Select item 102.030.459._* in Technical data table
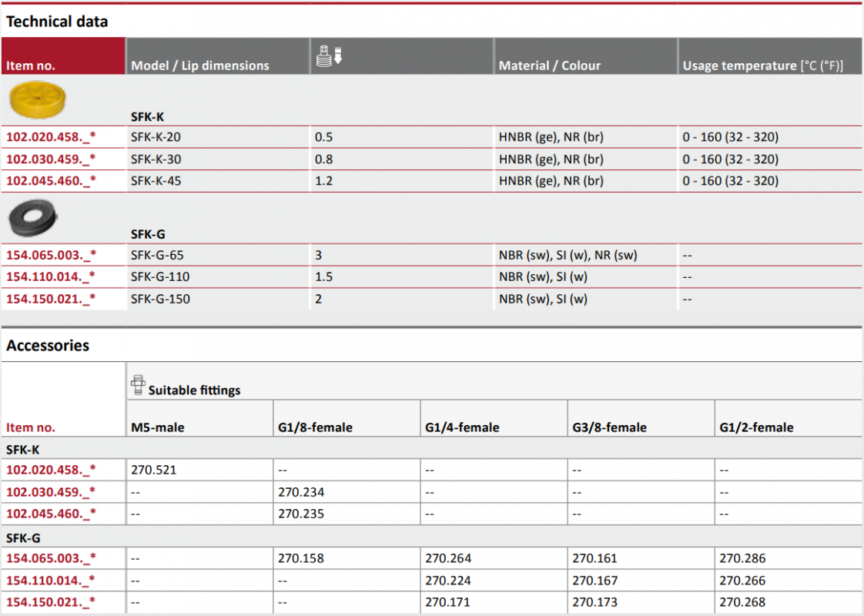Viewport: 864px width, 616px height. (51, 159)
